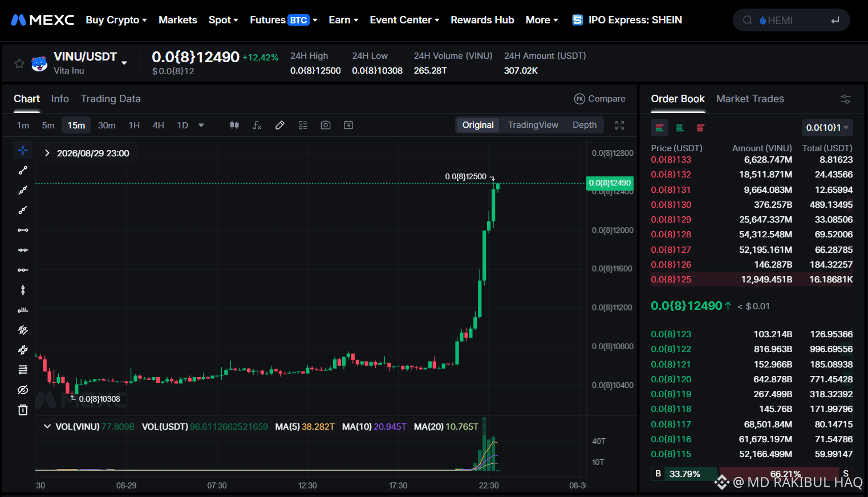The width and height of the screenshot is (868, 497).
Task: Switch chart mode to Depth
Action: pyautogui.click(x=585, y=125)
